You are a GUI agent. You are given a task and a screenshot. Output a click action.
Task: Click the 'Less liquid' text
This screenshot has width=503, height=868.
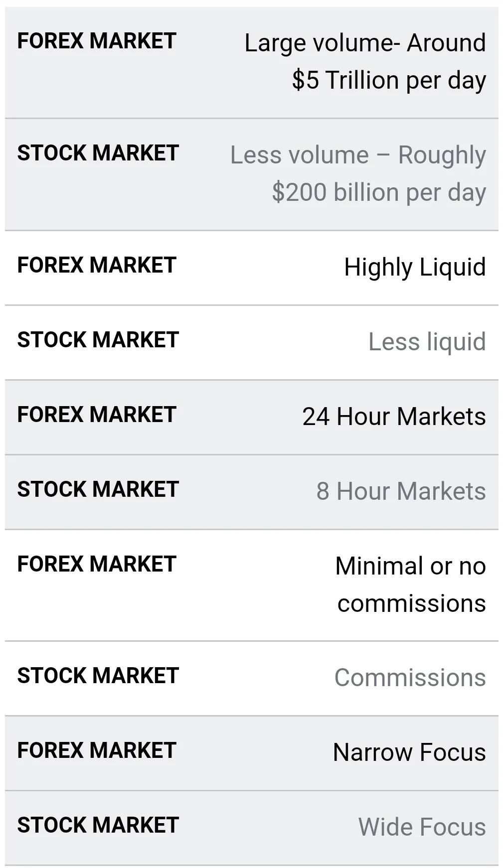[427, 342]
